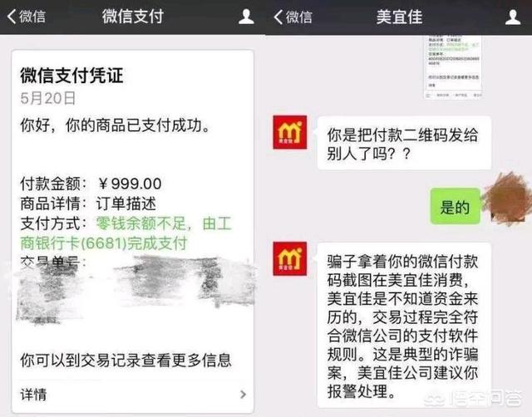Image resolution: width=532 pixels, height=417 pixels.
Task: Tap the 微信支付凭证 title
Action: pos(71,76)
